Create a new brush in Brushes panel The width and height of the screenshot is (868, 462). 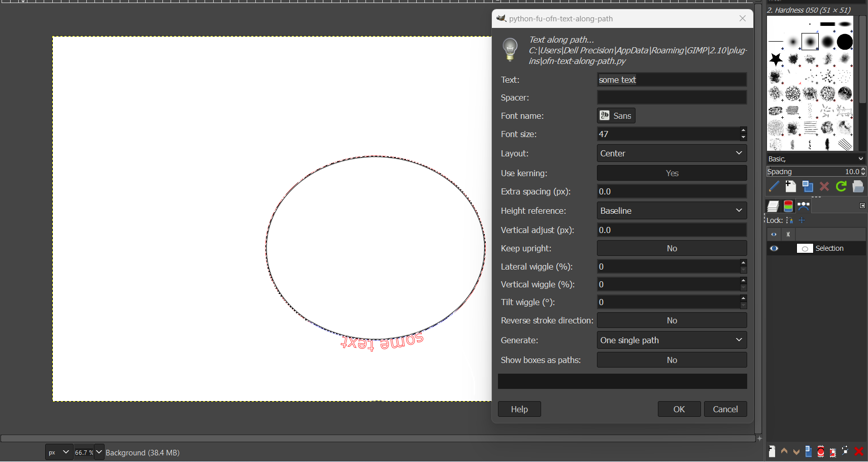[791, 187]
